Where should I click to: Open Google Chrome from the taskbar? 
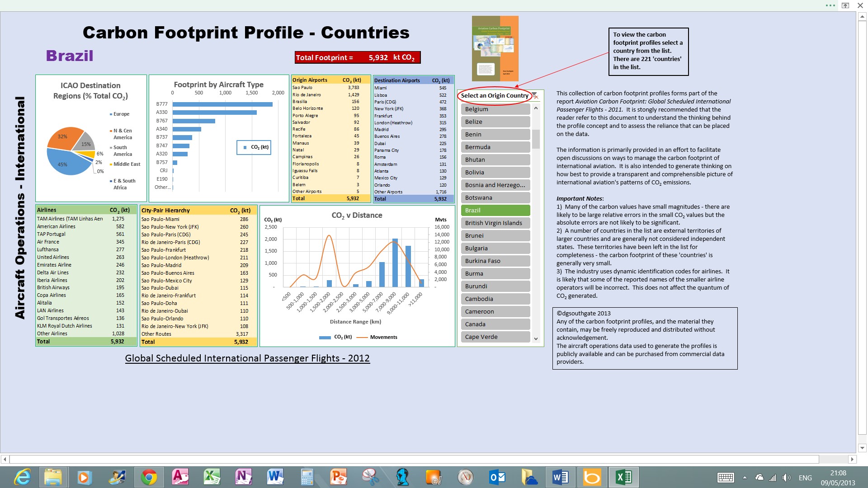point(149,477)
